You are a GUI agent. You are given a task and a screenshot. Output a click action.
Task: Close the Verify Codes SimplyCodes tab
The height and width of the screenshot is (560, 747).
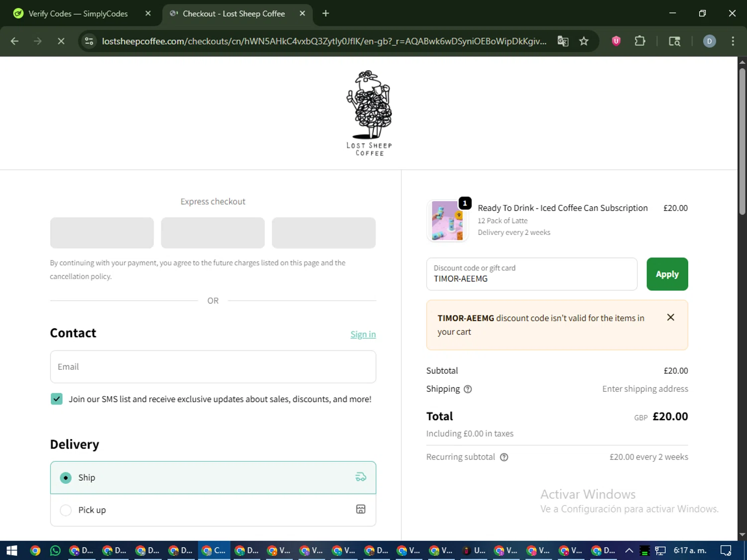tap(148, 13)
